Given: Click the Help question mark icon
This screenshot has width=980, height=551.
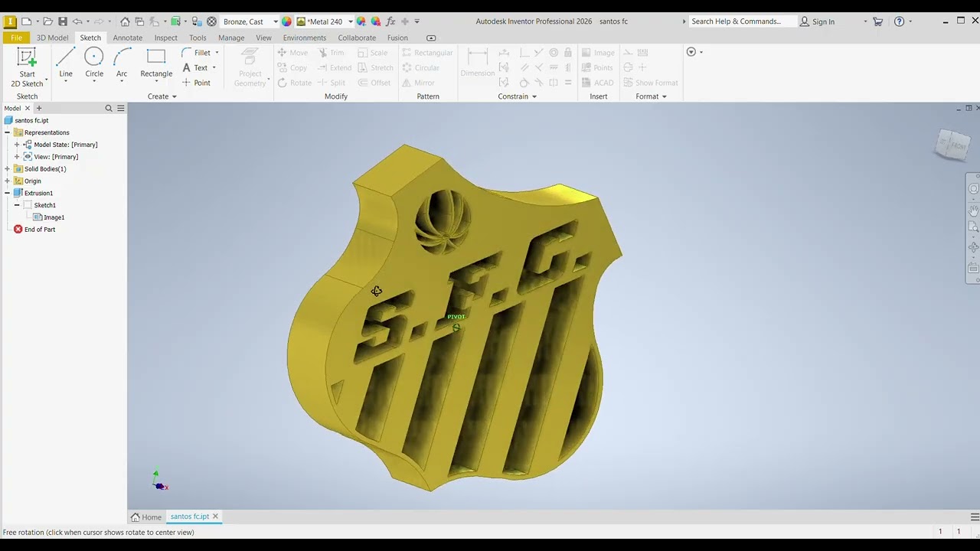Looking at the screenshot, I should tap(899, 21).
